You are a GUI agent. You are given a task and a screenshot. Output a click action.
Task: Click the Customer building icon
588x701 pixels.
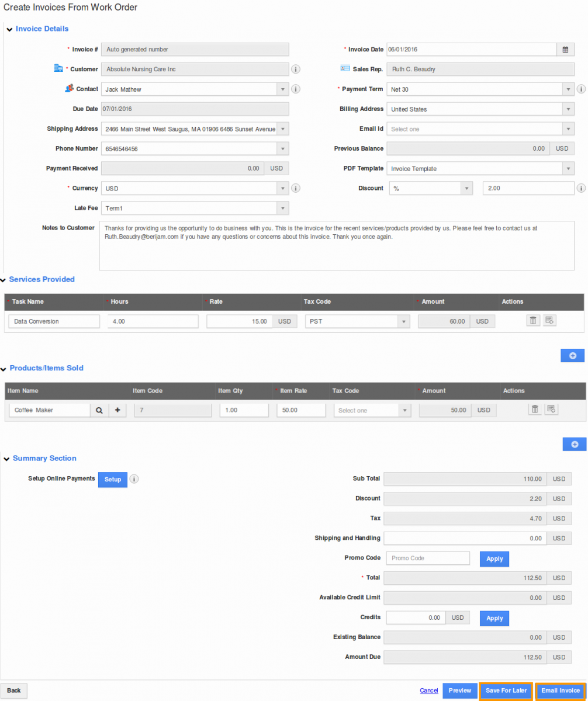point(58,68)
